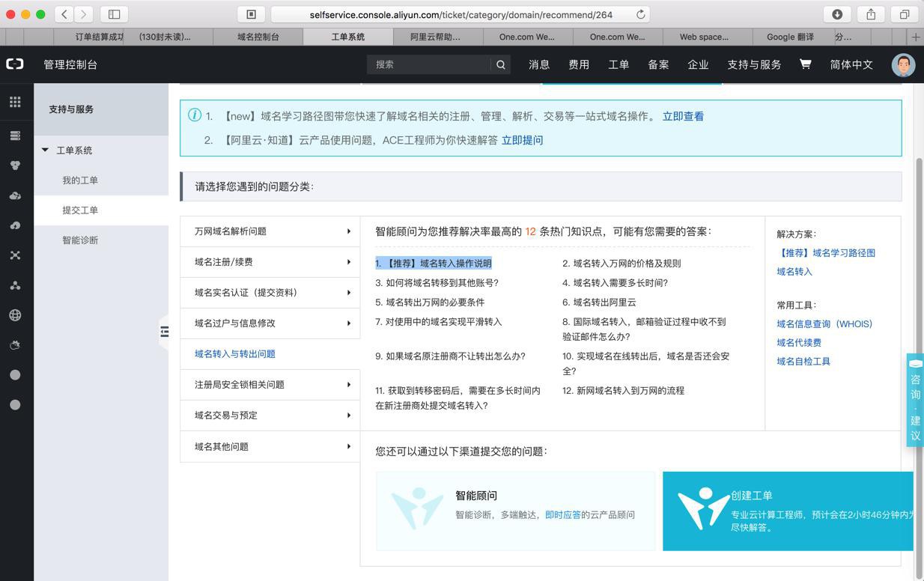Open the products grid menu icon
Image resolution: width=924 pixels, height=581 pixels.
tap(15, 102)
